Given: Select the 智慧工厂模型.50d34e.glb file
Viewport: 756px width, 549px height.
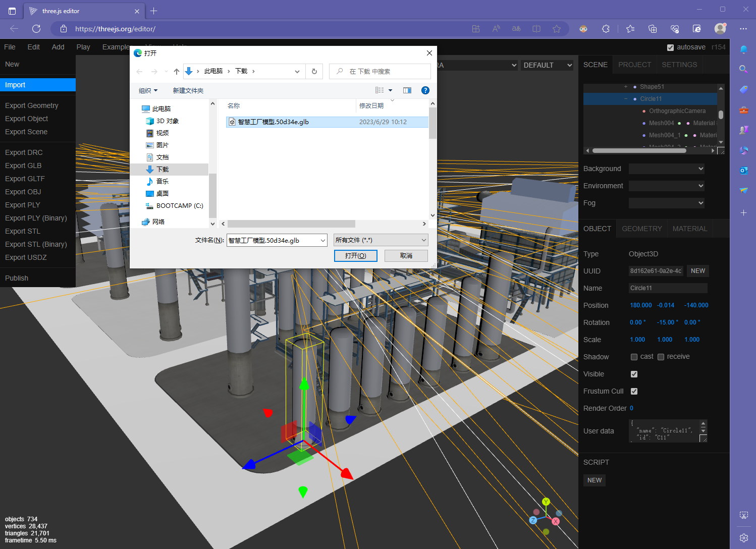Looking at the screenshot, I should point(273,122).
